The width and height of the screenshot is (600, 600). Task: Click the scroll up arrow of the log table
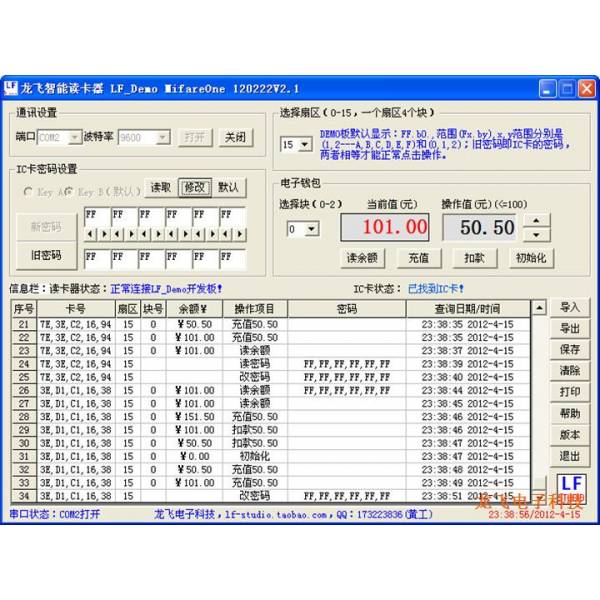539,308
